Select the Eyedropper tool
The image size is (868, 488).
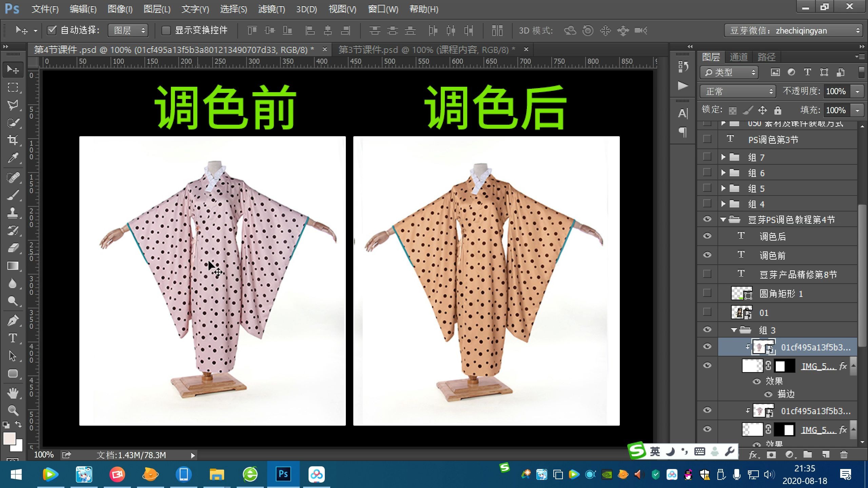click(x=13, y=158)
